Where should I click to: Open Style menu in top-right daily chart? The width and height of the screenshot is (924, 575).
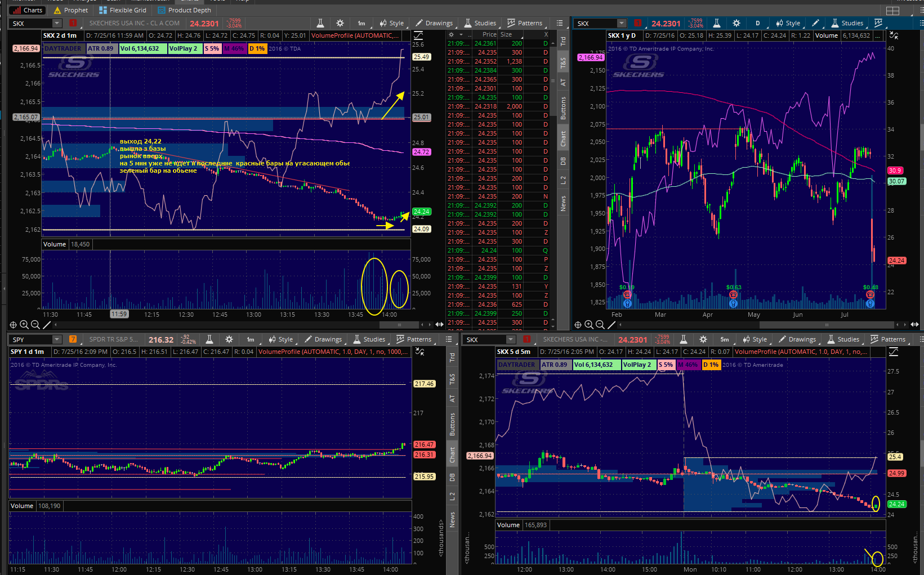pyautogui.click(x=788, y=23)
